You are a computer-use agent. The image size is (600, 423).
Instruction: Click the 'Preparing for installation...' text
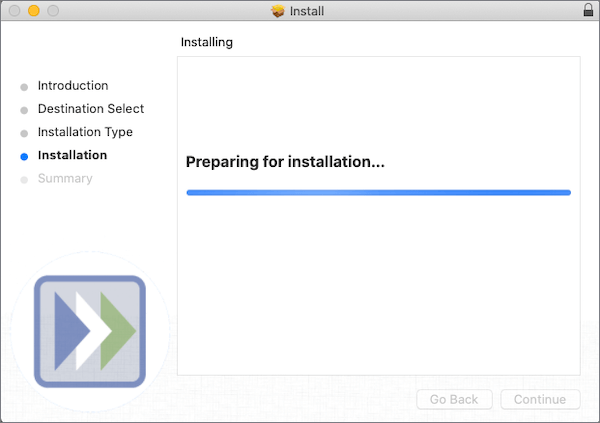coord(285,162)
